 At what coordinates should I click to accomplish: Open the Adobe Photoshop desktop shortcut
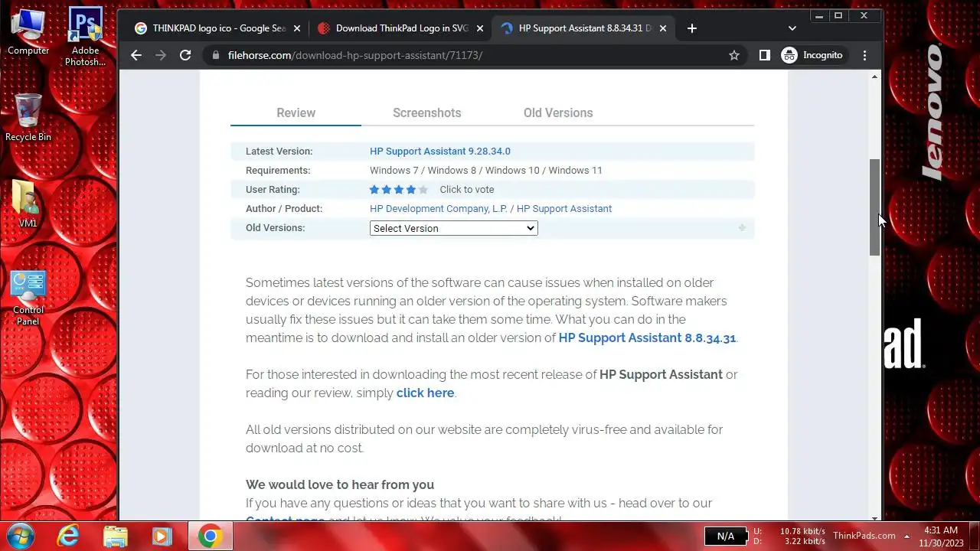[x=85, y=36]
